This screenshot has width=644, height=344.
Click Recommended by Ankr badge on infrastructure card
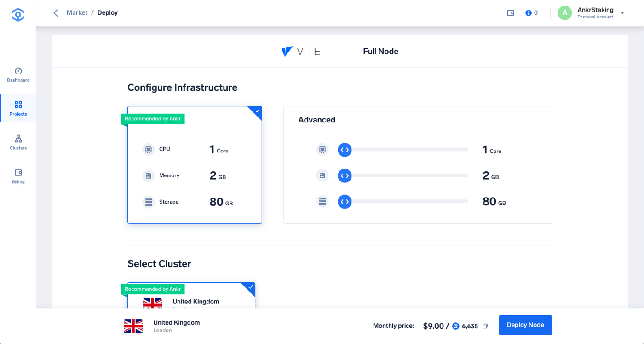[153, 118]
